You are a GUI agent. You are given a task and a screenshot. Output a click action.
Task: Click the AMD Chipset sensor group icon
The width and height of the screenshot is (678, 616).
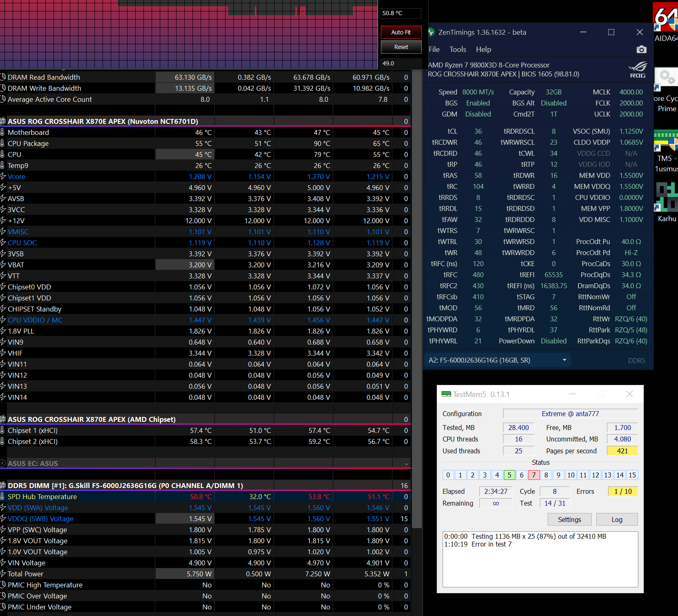click(3, 419)
